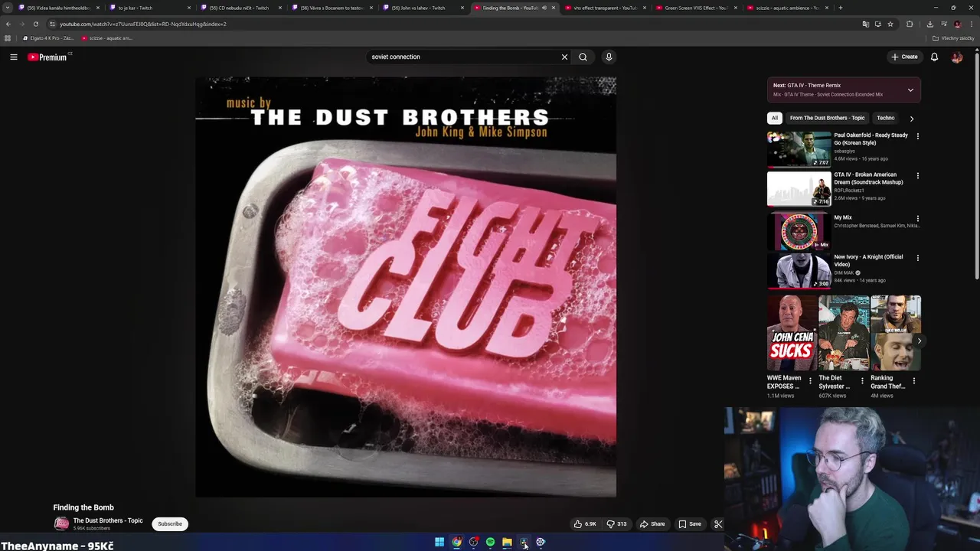
Task: Go to the YouTube Premium home logo
Action: pos(47,57)
